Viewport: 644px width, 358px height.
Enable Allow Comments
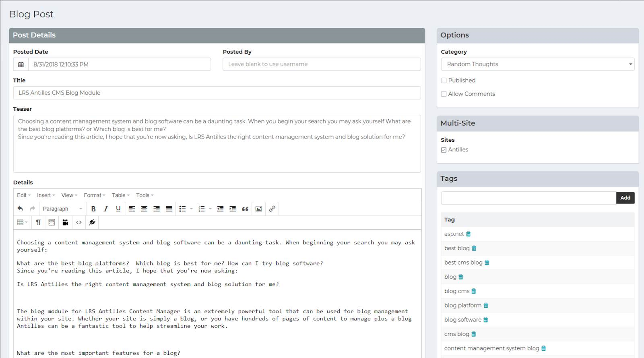[444, 94]
